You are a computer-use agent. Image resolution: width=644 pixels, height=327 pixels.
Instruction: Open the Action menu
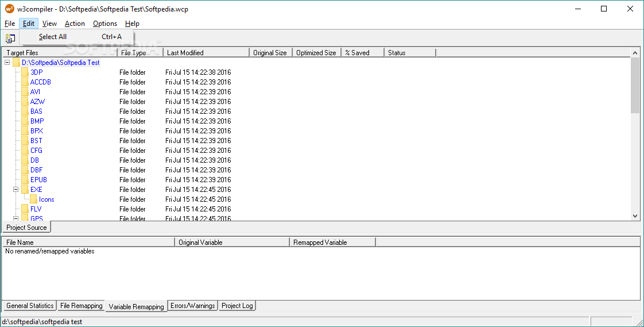coord(75,24)
